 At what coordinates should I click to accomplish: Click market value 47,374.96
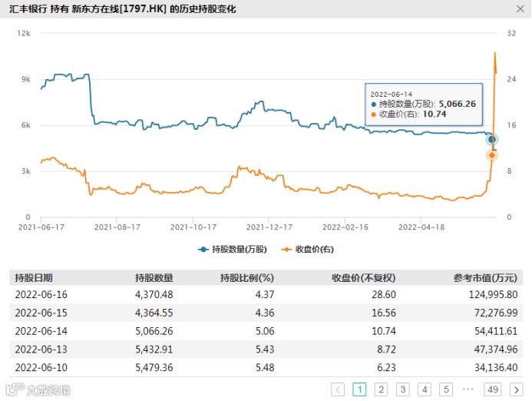coord(496,350)
